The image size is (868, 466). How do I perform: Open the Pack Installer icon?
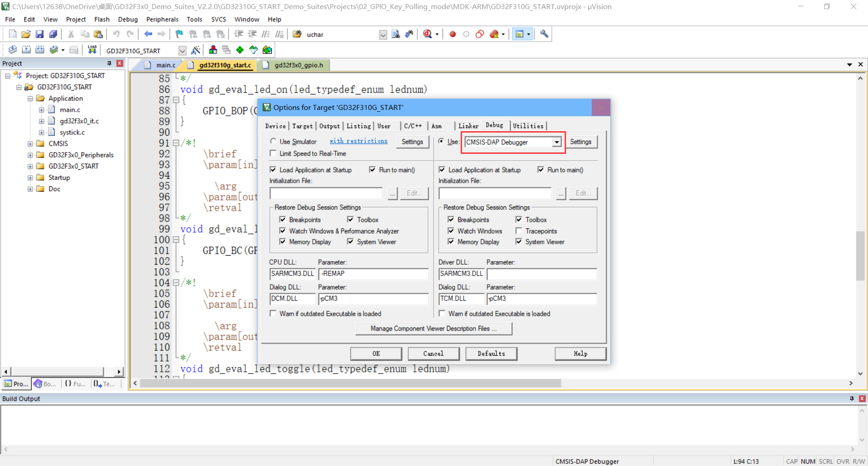(x=268, y=50)
